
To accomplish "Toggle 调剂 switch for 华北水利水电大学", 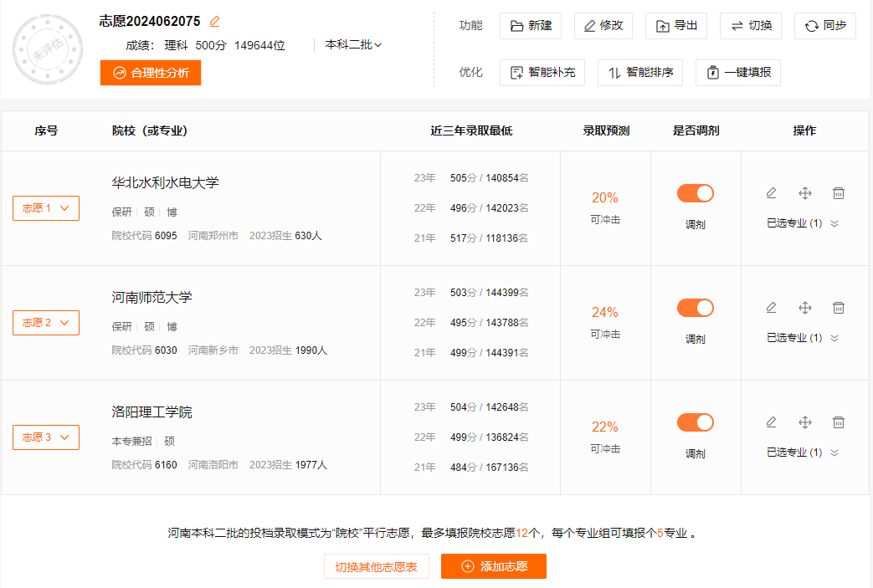I will (x=696, y=193).
